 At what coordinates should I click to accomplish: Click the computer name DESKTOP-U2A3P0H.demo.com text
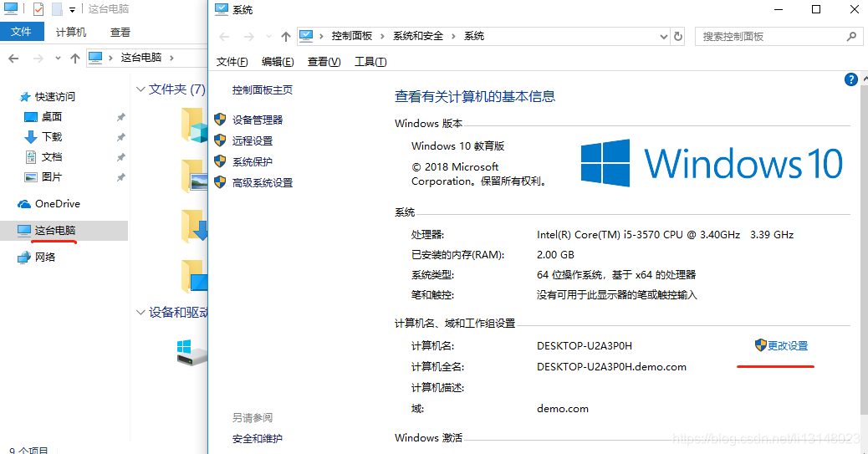(611, 366)
